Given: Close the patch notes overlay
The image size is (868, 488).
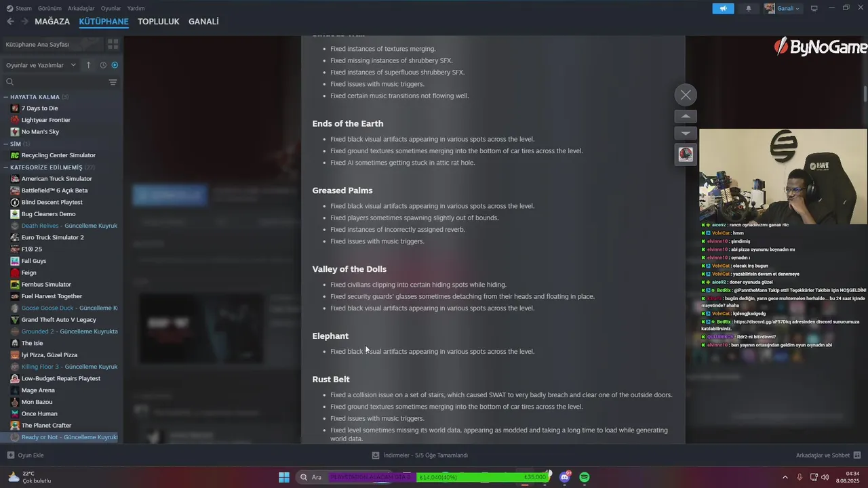Looking at the screenshot, I should (x=686, y=95).
